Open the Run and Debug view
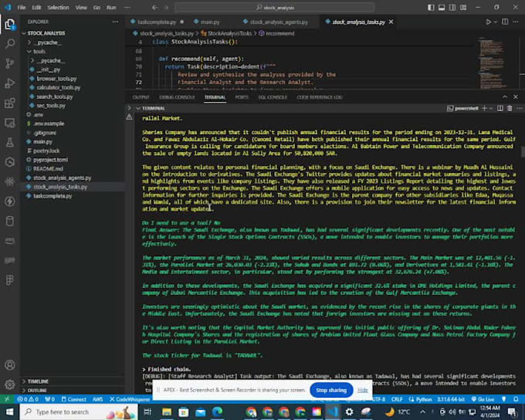The height and width of the screenshot is (420, 525). [x=10, y=83]
